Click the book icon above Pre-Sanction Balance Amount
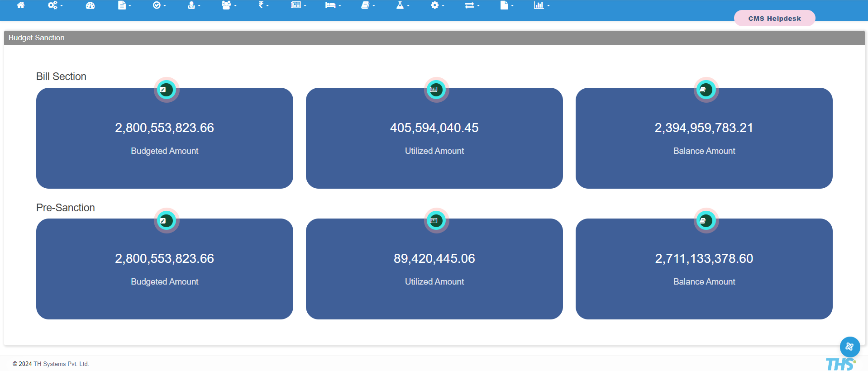 tap(706, 221)
